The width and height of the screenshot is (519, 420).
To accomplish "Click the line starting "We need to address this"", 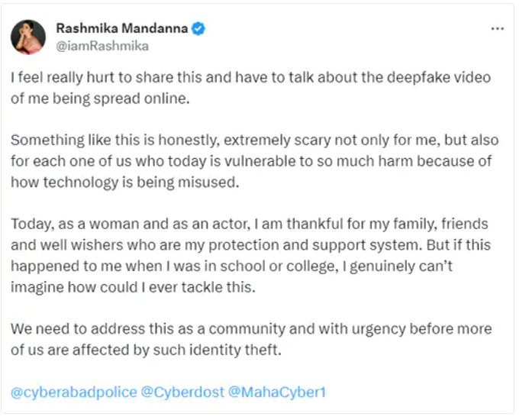I will pyautogui.click(x=251, y=329).
